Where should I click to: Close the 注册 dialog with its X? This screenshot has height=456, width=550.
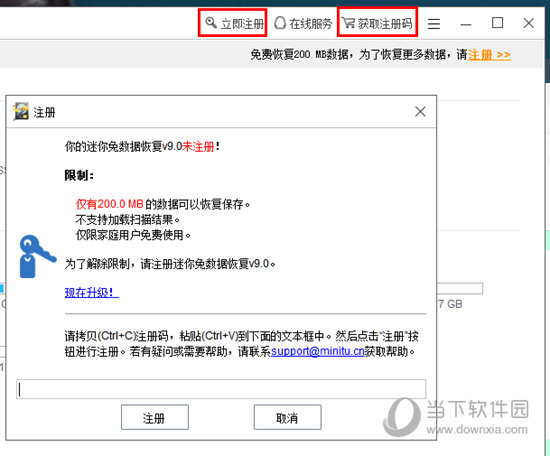(420, 112)
